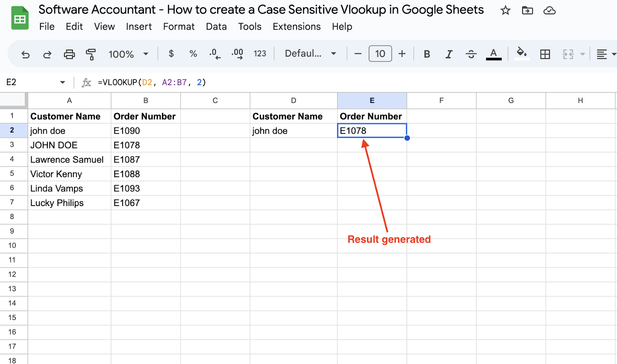Select column E header
This screenshot has width=617, height=364.
[372, 101]
